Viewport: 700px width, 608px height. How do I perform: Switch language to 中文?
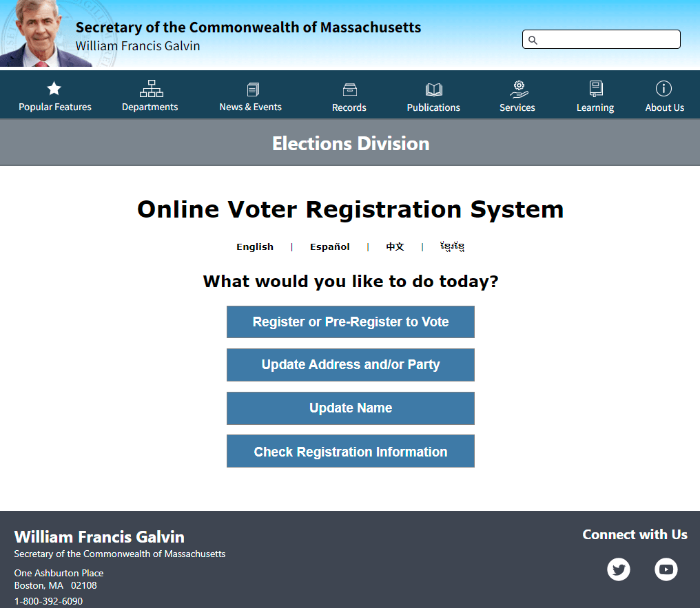click(395, 247)
